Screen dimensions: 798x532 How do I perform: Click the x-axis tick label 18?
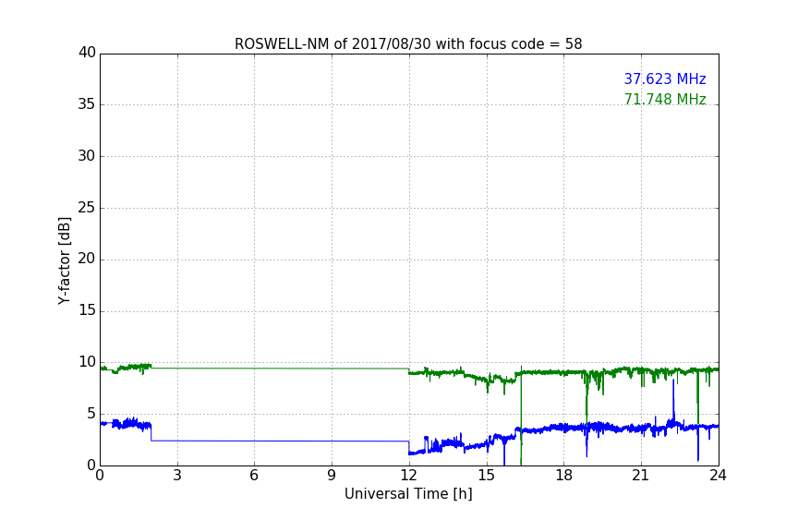pyautogui.click(x=564, y=476)
